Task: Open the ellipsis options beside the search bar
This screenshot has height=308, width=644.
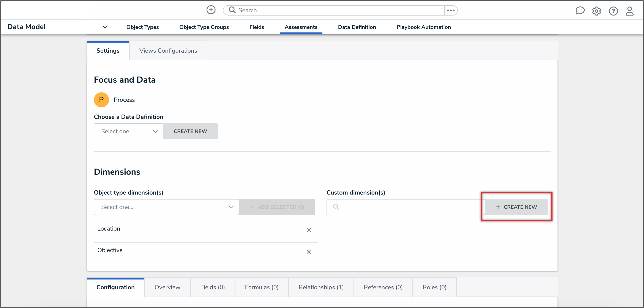Action: point(450,10)
